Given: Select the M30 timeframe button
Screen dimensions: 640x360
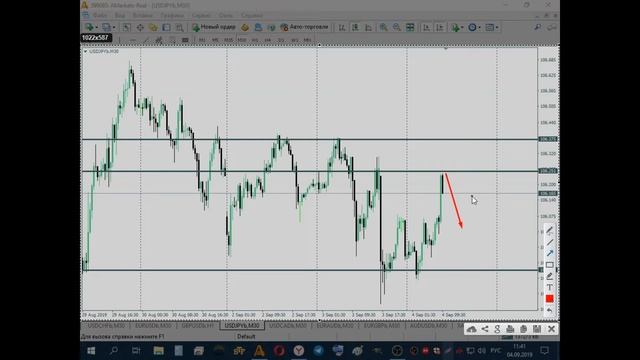Looking at the screenshot, I should (x=242, y=40).
